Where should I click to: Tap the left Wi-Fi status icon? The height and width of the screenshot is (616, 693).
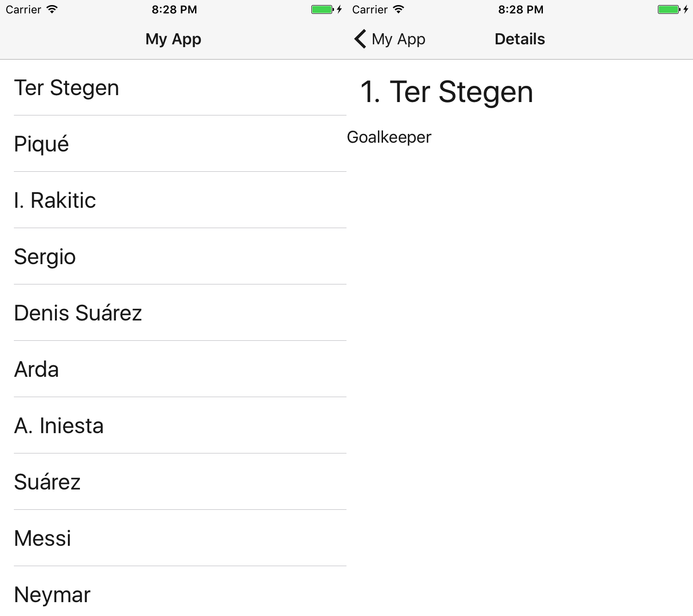52,9
